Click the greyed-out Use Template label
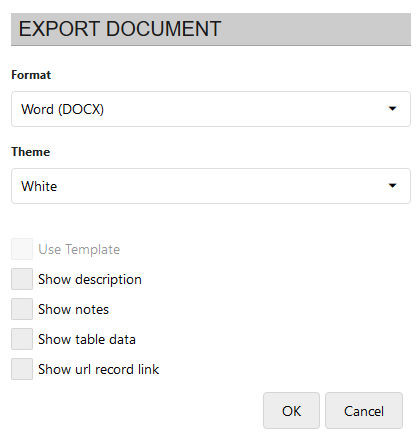Screen dimensions: 420x438 79,250
